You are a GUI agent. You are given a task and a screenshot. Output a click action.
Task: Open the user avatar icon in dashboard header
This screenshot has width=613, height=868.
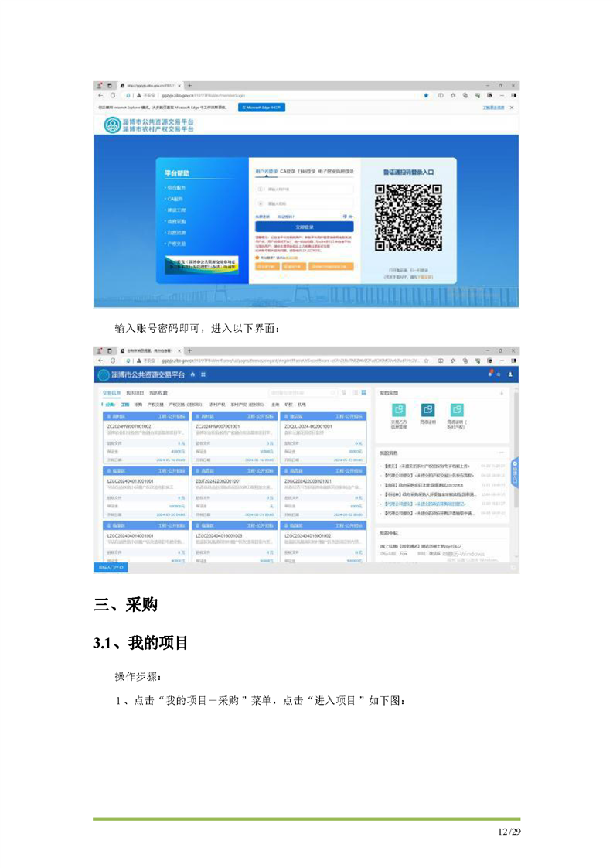tap(509, 374)
